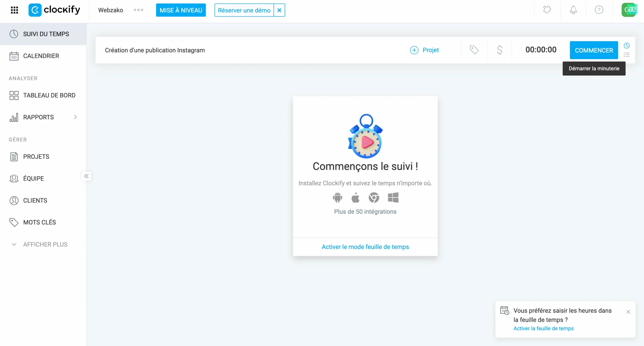Image resolution: width=644 pixels, height=346 pixels.
Task: Click the puzzle piece integrations icon
Action: click(547, 10)
